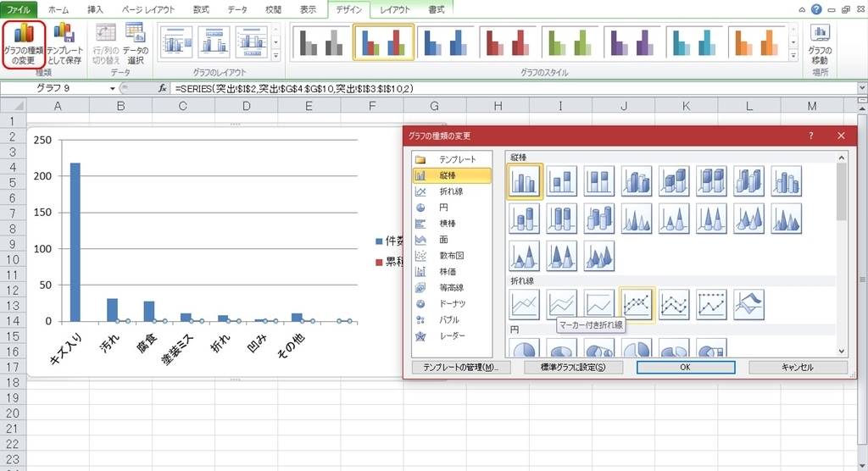The width and height of the screenshot is (868, 471).
Task: Switch to the 書式 chart tab
Action: coord(437,9)
